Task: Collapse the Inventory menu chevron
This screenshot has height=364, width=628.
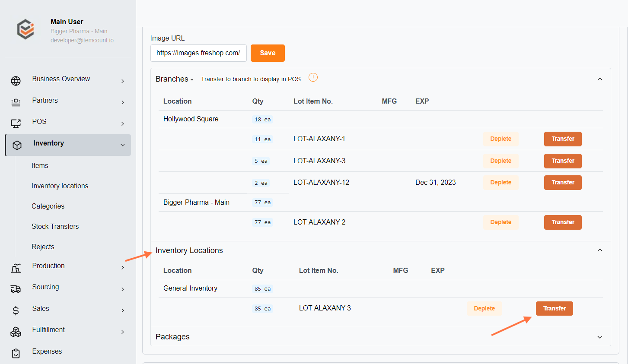Action: pos(123,145)
